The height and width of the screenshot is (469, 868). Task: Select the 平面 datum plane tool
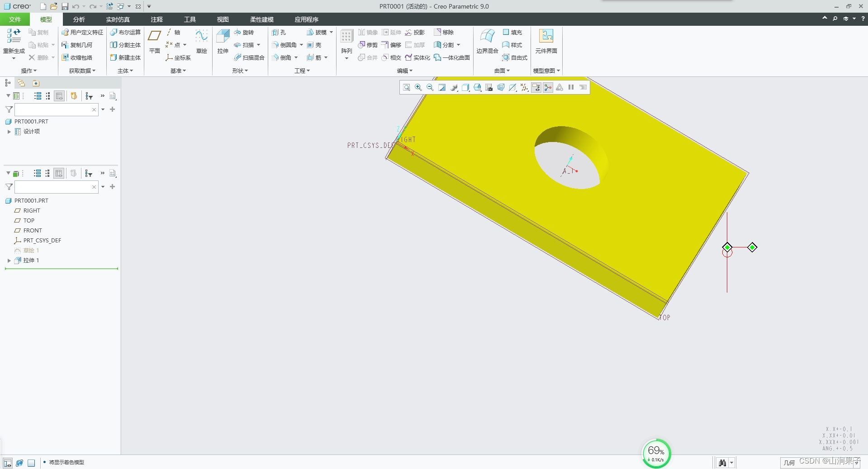(x=154, y=38)
